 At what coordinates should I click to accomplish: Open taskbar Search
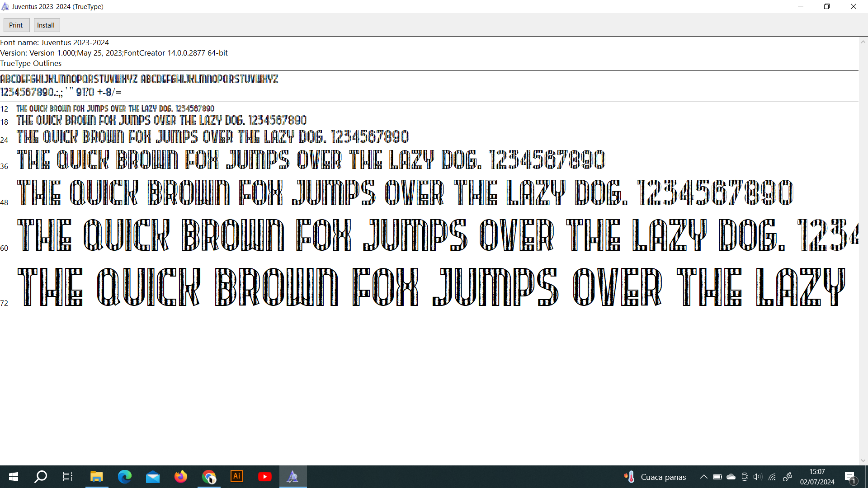click(41, 477)
